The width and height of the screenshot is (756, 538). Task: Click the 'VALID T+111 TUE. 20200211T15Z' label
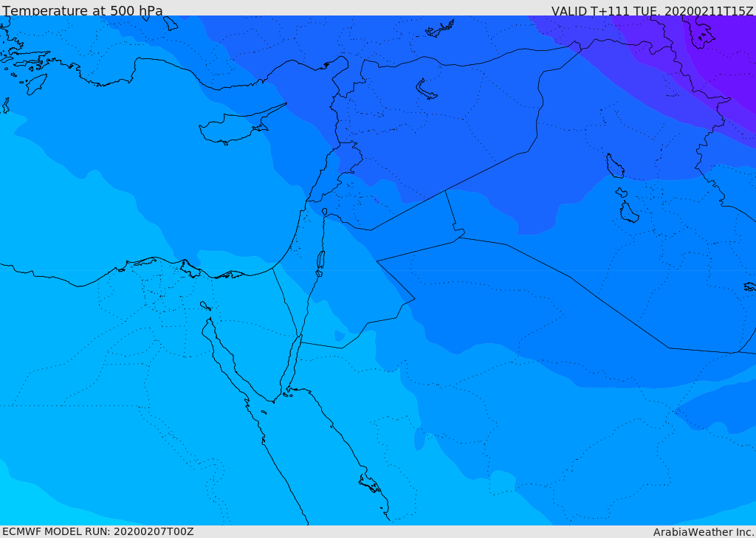tap(653, 11)
